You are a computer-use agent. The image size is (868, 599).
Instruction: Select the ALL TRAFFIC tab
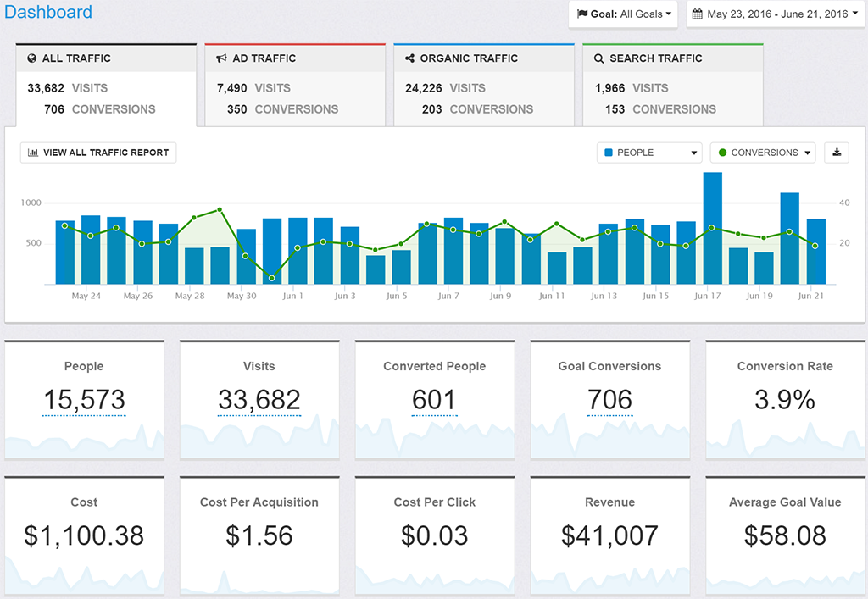[x=106, y=85]
